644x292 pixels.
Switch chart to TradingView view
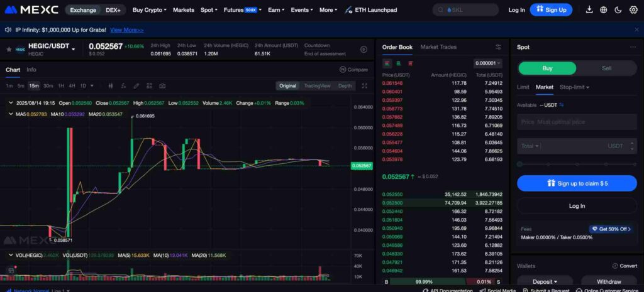point(317,85)
